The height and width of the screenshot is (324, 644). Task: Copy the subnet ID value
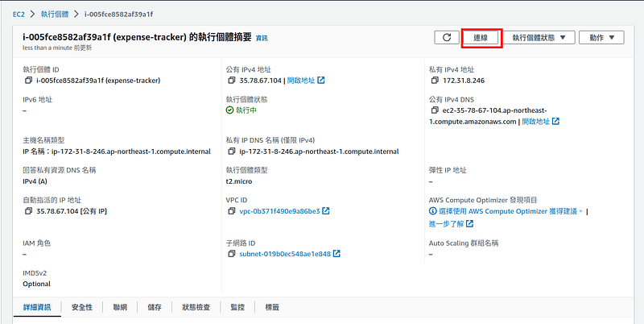click(x=232, y=254)
